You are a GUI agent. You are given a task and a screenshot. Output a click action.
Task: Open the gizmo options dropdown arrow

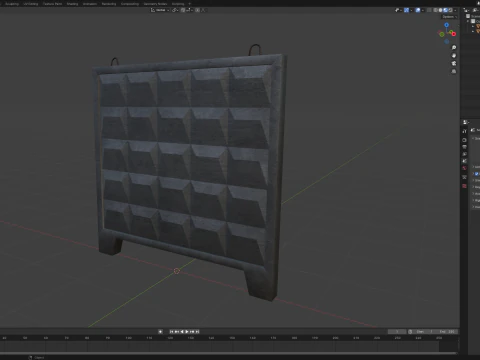[411, 10]
